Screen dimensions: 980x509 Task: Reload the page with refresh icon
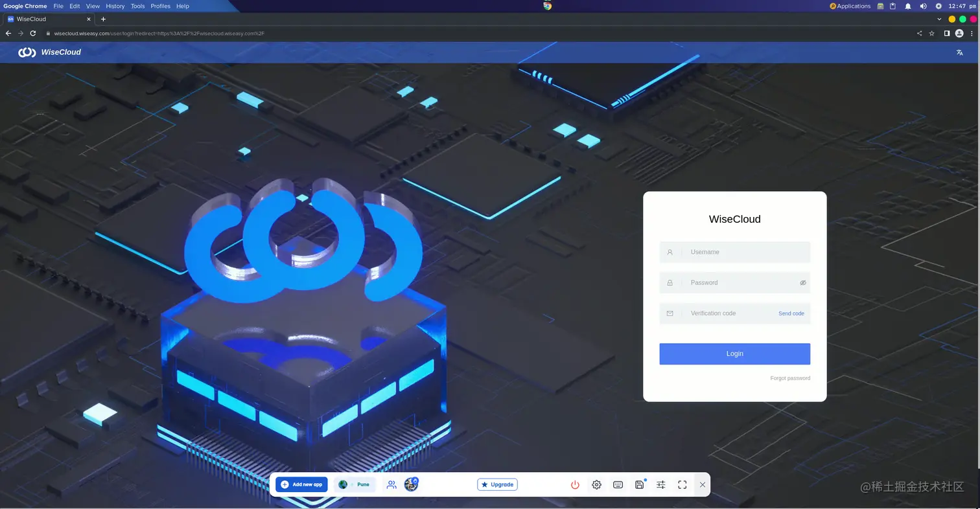click(x=33, y=33)
